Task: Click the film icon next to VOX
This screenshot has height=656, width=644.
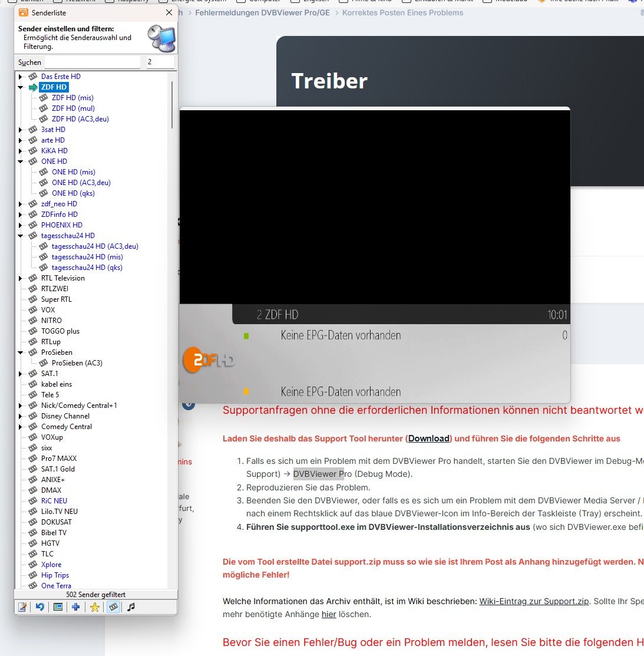Action: (33, 310)
